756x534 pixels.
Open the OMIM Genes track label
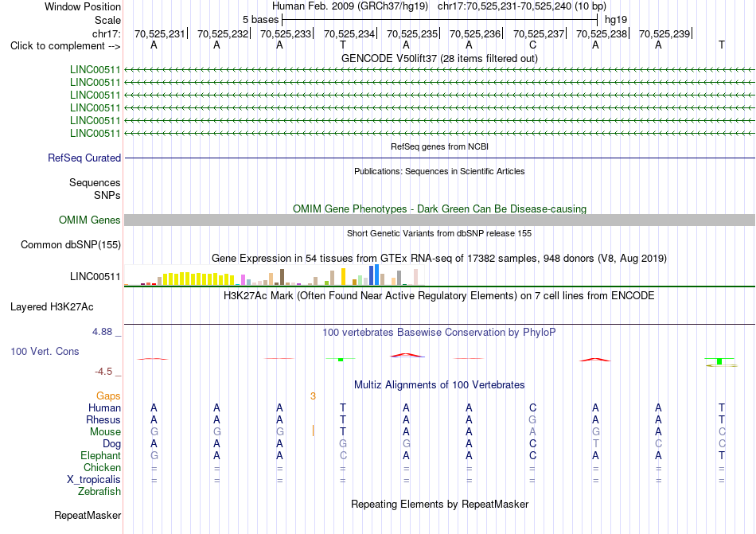click(90, 220)
